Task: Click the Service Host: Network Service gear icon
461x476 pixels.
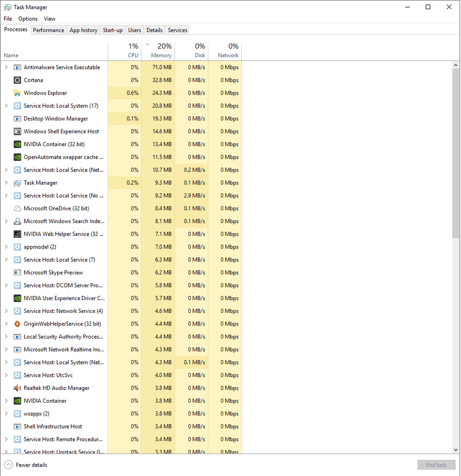Action: 17,311
